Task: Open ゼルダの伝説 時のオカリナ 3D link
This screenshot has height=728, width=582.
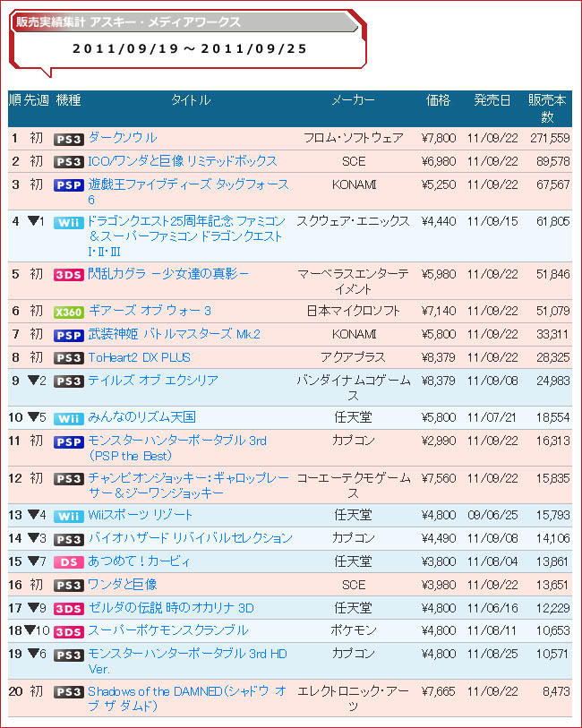Action: (x=171, y=608)
